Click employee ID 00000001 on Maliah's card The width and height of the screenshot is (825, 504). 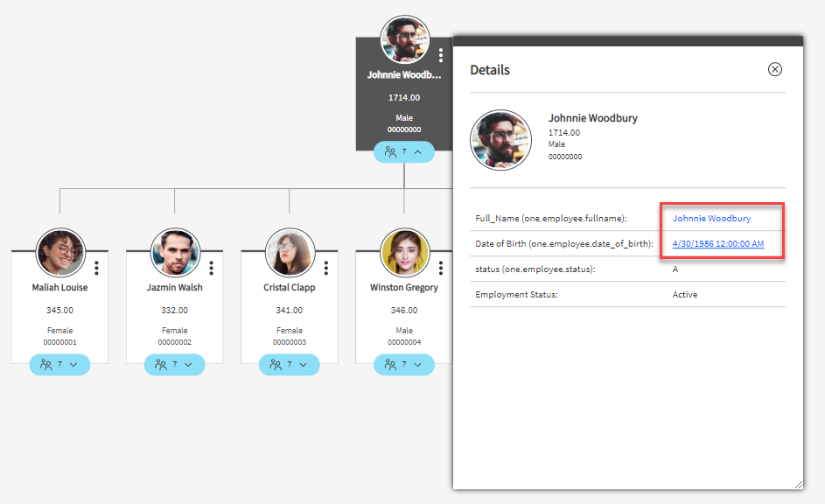tap(60, 342)
